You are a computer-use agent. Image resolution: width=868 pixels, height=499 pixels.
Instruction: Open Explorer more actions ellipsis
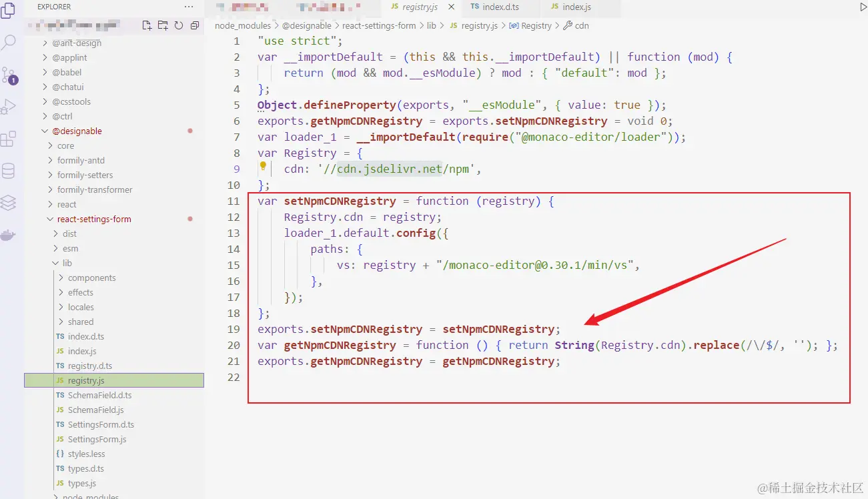click(x=189, y=7)
